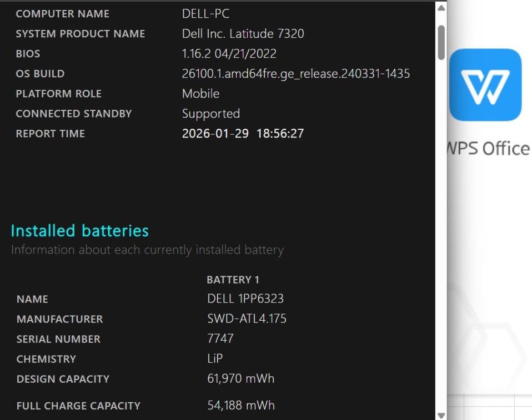This screenshot has height=420, width=532.
Task: Click the vertical scrollbar thumb
Action: click(x=441, y=42)
